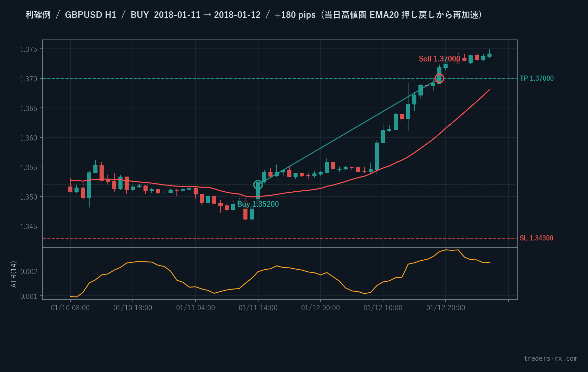Click the '01/12 20:00' time label

(446, 308)
